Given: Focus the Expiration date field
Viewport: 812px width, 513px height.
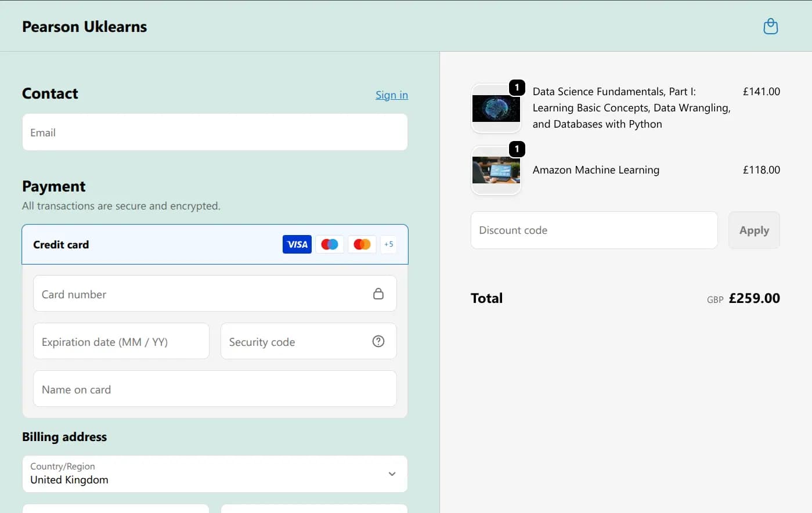Looking at the screenshot, I should 121,341.
